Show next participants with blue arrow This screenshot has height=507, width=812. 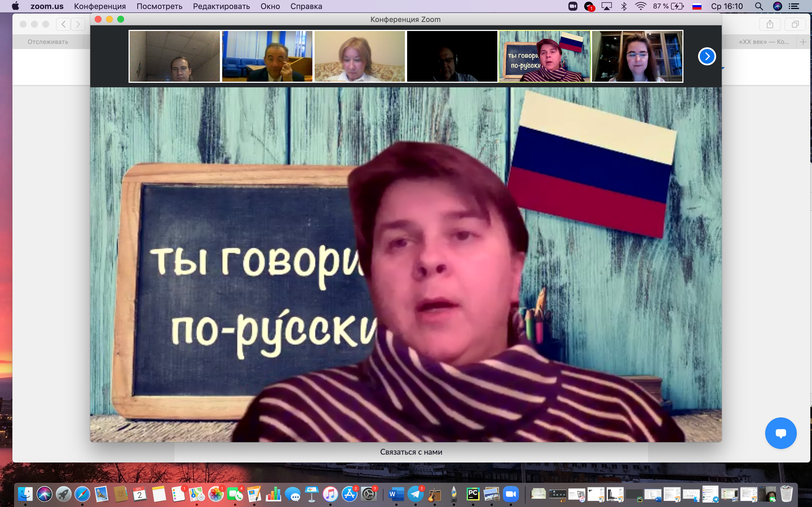[707, 56]
